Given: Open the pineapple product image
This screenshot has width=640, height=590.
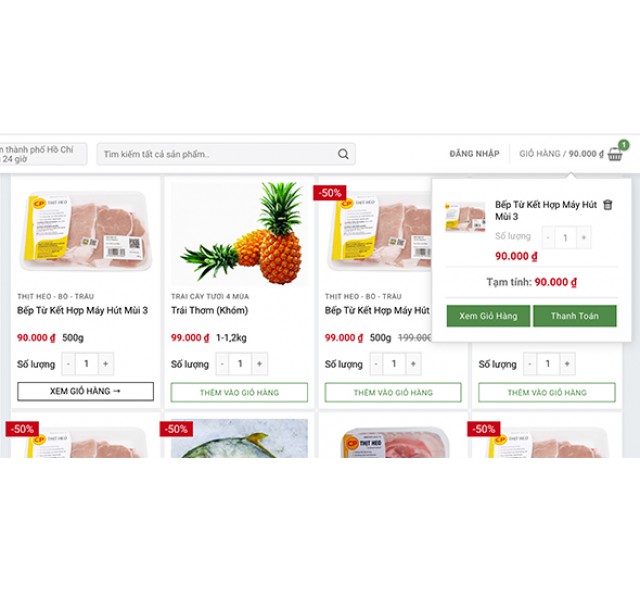Looking at the screenshot, I should (x=239, y=233).
